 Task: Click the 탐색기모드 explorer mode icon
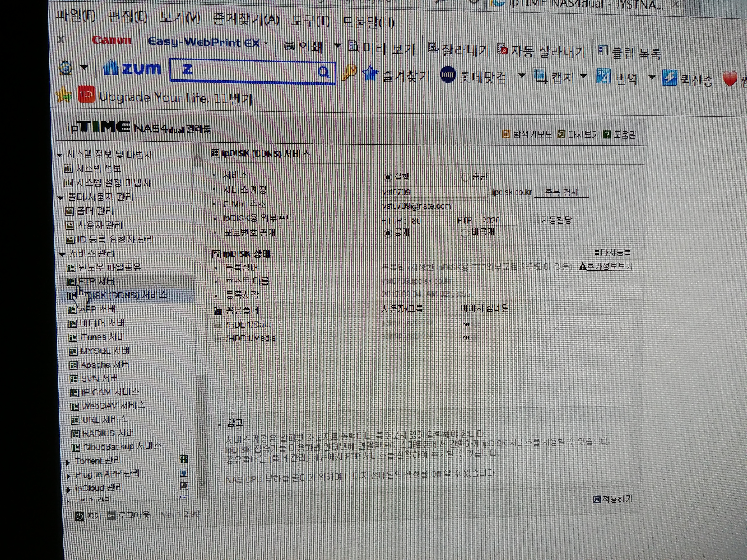pos(506,134)
